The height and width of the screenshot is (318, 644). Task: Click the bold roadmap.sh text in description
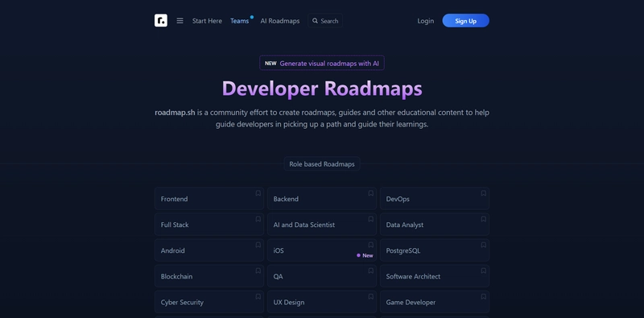click(175, 113)
